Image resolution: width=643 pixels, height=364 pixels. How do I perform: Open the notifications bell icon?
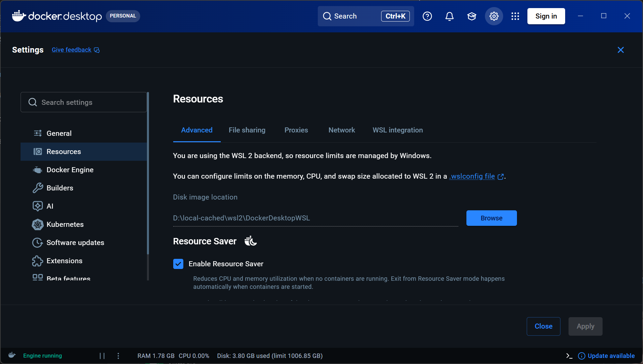pyautogui.click(x=450, y=16)
